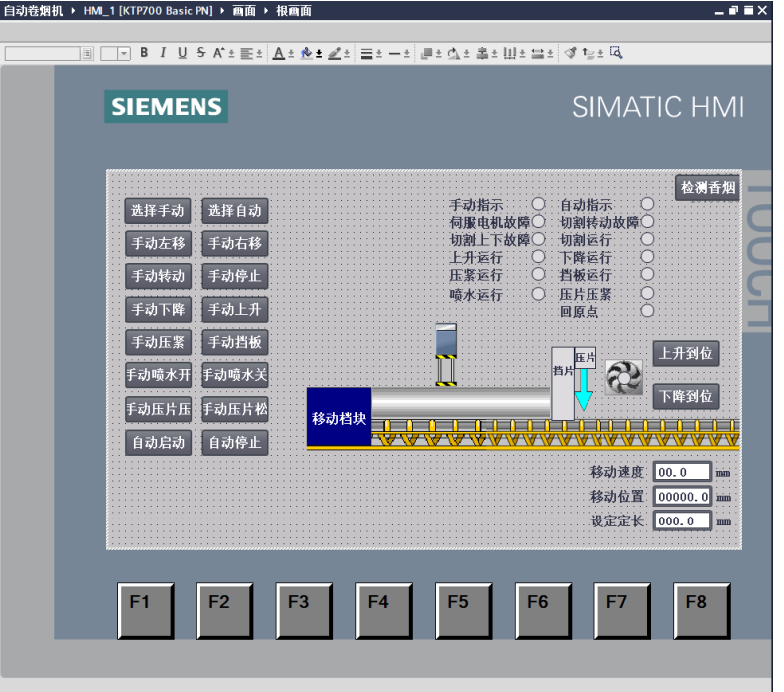The image size is (784, 692).
Task: Click the format painter brush icon
Action: pos(570,53)
